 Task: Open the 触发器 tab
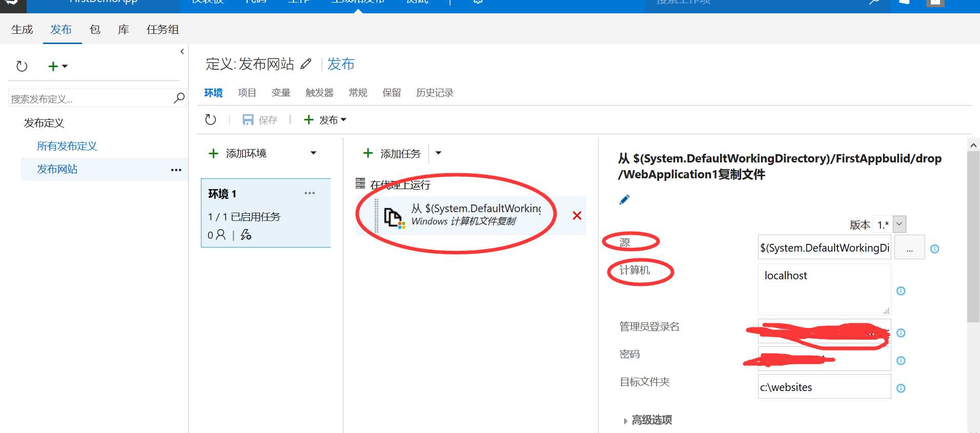point(319,93)
